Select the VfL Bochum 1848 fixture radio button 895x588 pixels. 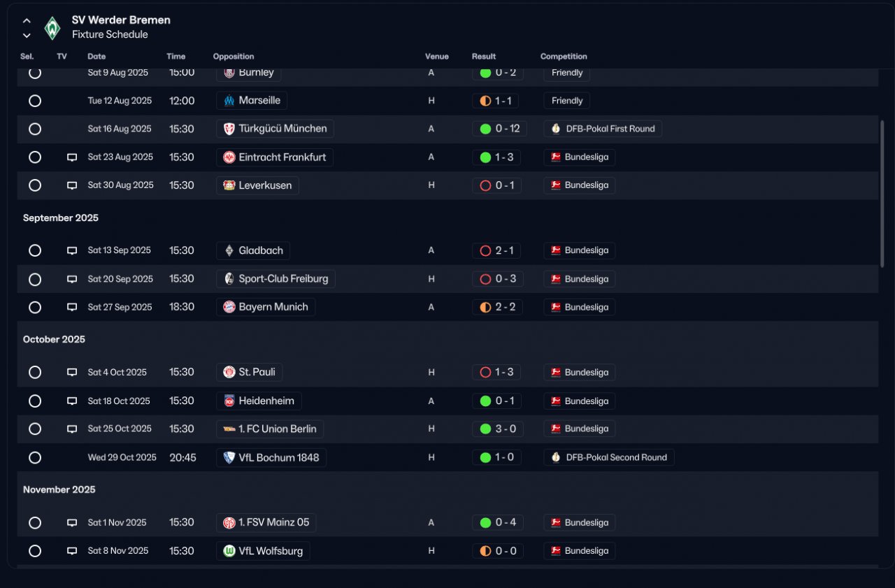point(35,458)
